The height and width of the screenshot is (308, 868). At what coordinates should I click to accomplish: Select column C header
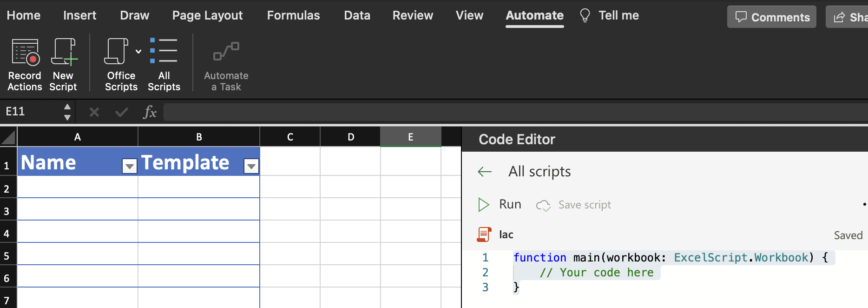click(290, 137)
